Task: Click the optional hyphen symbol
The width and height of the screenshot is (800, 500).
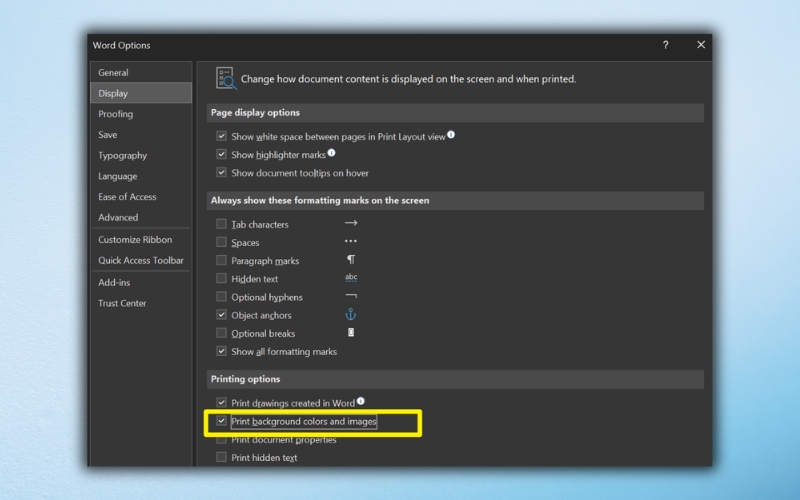Action: [x=351, y=296]
